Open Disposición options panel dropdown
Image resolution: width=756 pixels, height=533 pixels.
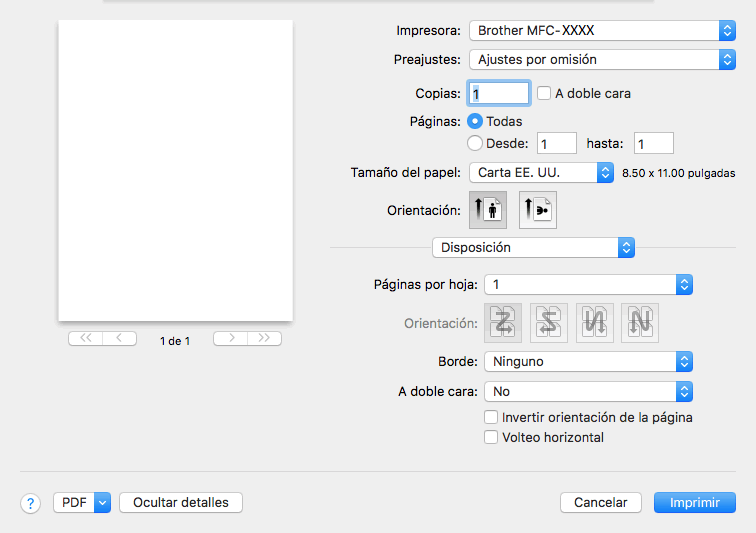click(x=533, y=247)
